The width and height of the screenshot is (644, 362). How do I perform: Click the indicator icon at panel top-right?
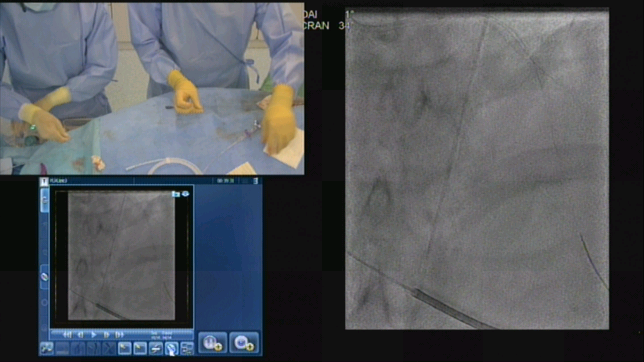[255, 181]
